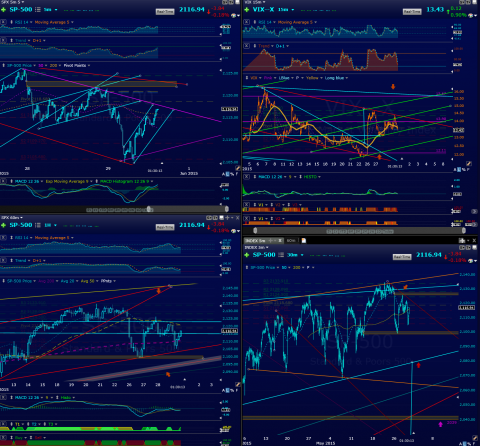
Task: Click Real-Time button in SP-500 1H chart
Action: tap(165, 227)
